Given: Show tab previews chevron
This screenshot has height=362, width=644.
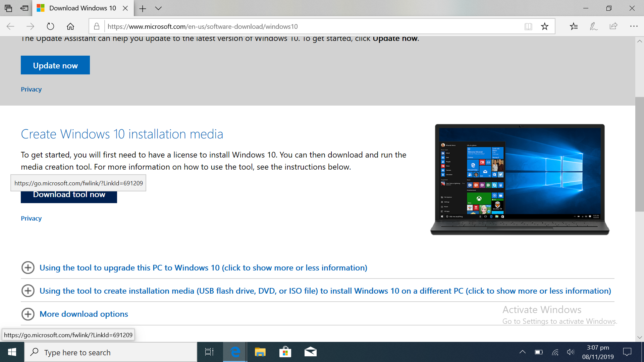Looking at the screenshot, I should pos(158,8).
